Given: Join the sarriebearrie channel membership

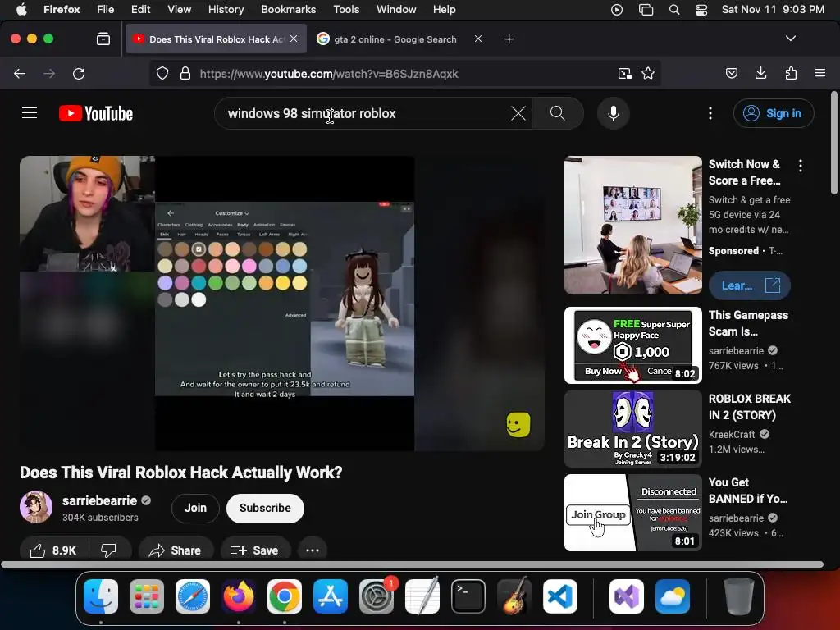Looking at the screenshot, I should pos(195,508).
